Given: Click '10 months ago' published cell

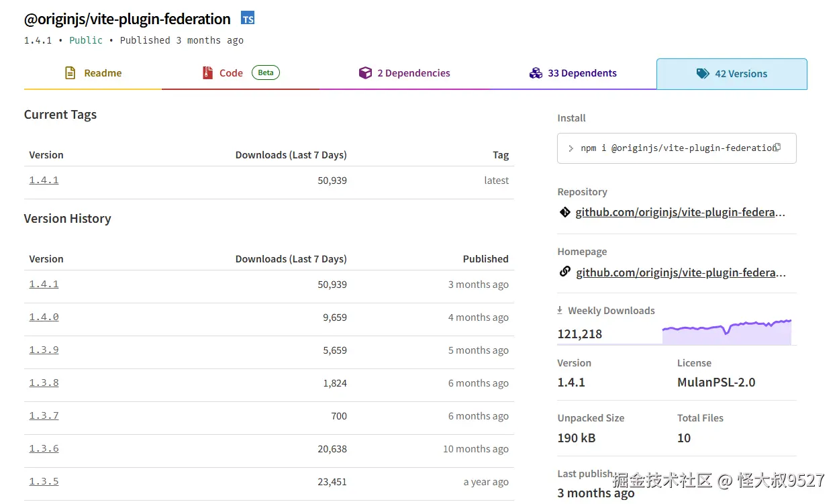Looking at the screenshot, I should click(x=476, y=449).
